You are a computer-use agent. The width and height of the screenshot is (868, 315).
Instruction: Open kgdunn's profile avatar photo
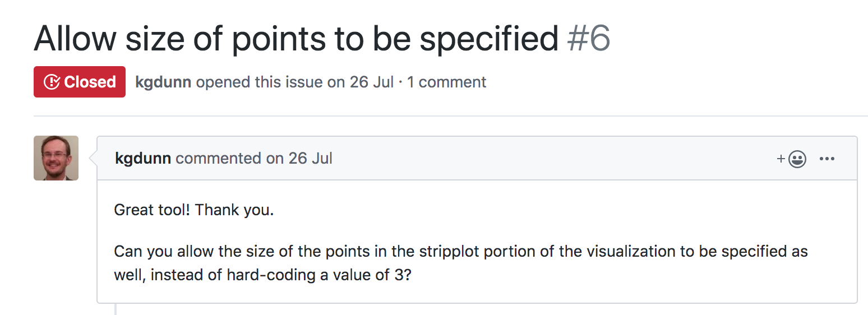pyautogui.click(x=56, y=158)
